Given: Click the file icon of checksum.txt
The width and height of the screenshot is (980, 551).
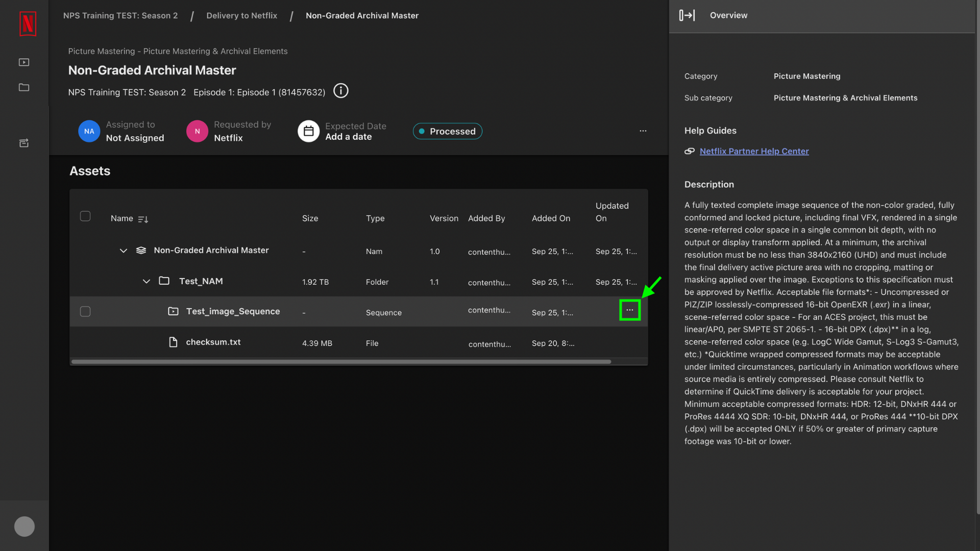Looking at the screenshot, I should pos(173,342).
